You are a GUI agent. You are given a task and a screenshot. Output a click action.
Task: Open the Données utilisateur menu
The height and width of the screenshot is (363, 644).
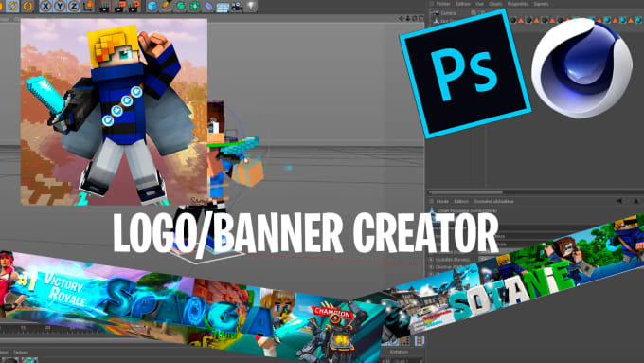pos(493,202)
